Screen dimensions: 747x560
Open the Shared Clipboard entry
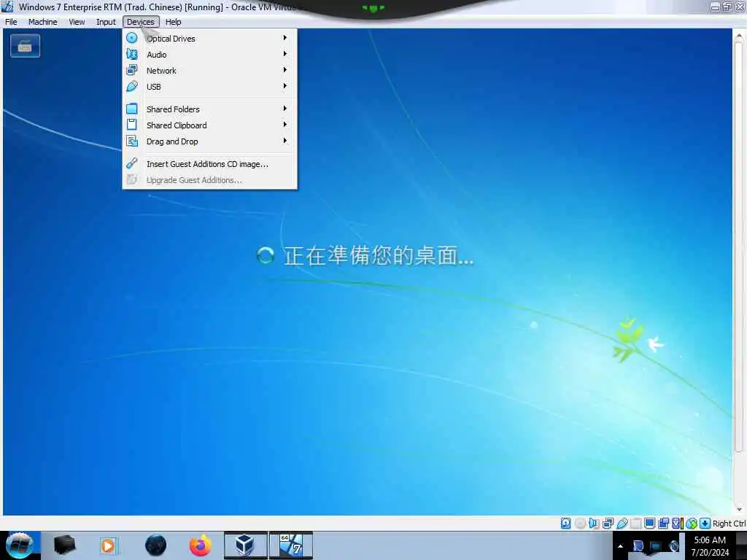click(209, 125)
